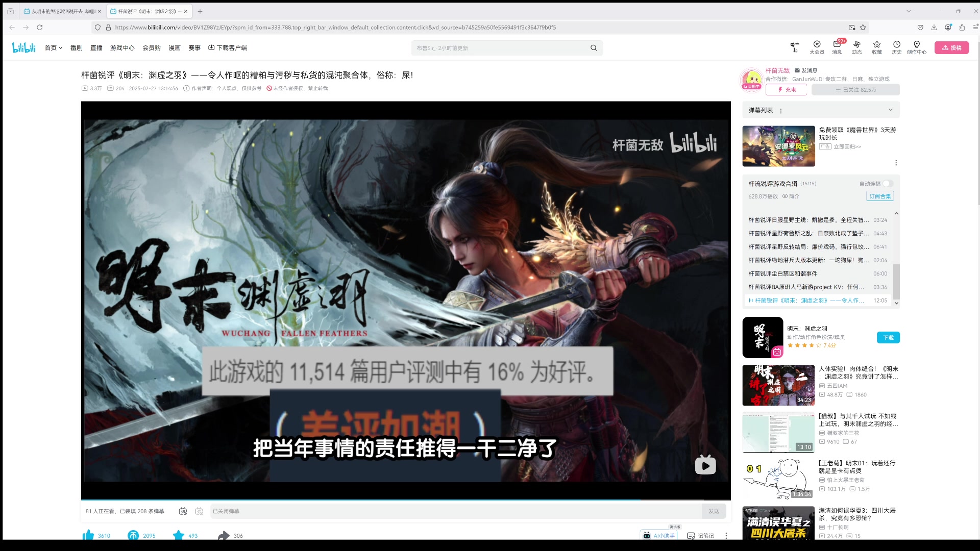Viewport: 980px width, 551px height.
Task: Open the 会员购 menu item
Action: coord(152,48)
